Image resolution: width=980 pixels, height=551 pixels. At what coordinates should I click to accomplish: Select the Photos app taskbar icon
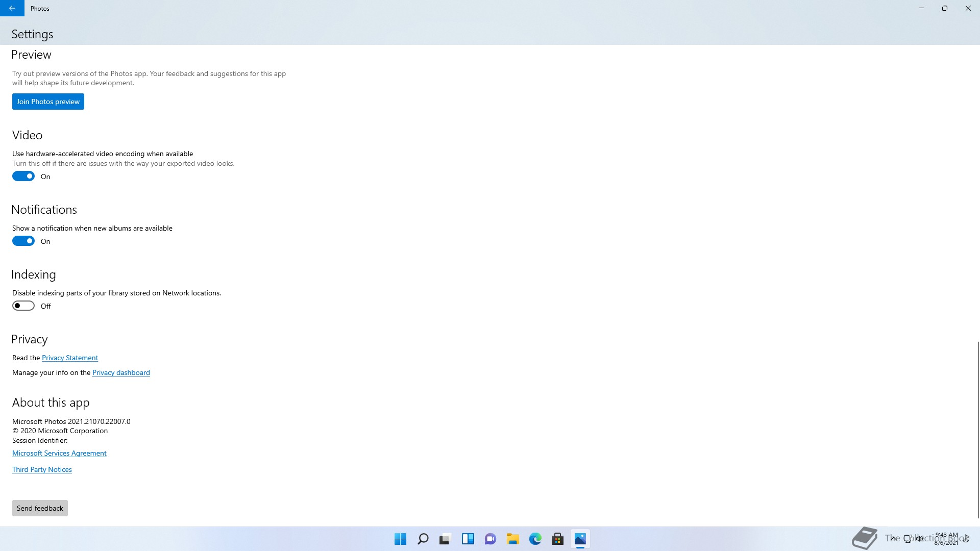click(x=580, y=539)
